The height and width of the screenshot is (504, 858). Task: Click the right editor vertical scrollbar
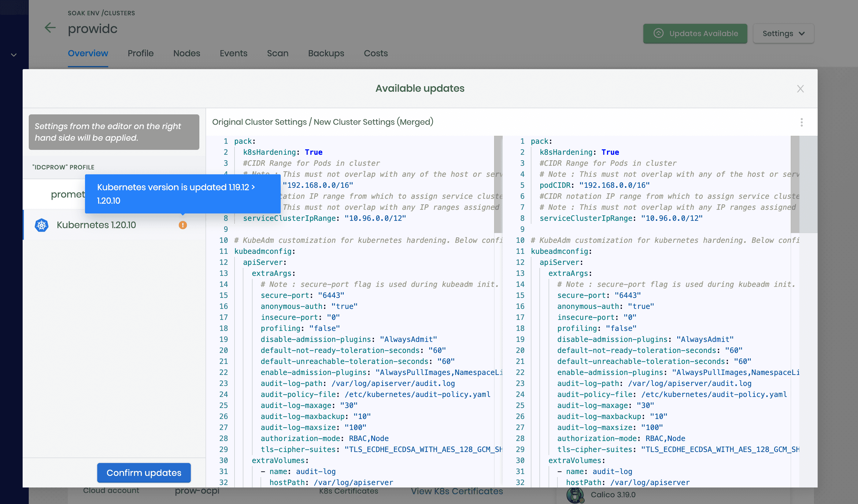click(x=795, y=184)
